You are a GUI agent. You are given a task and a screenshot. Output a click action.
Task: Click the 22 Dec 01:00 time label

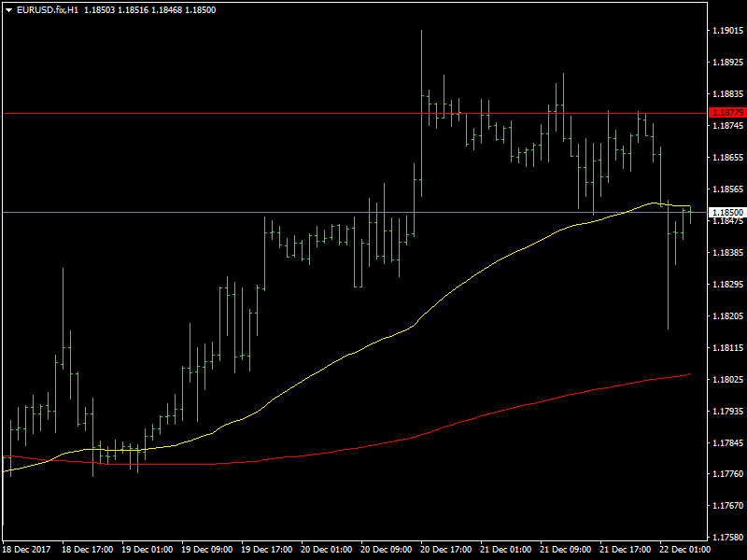click(684, 550)
